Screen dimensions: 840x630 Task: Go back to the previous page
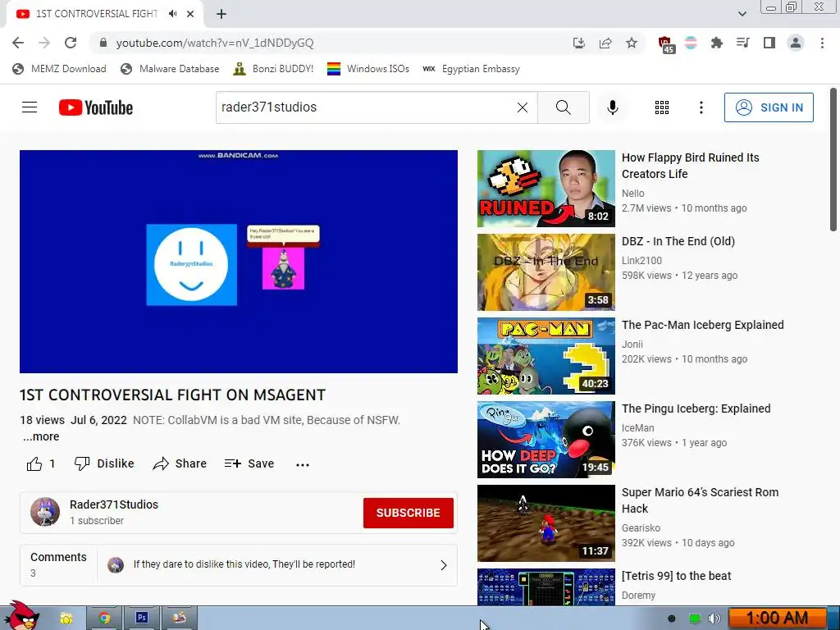(18, 43)
